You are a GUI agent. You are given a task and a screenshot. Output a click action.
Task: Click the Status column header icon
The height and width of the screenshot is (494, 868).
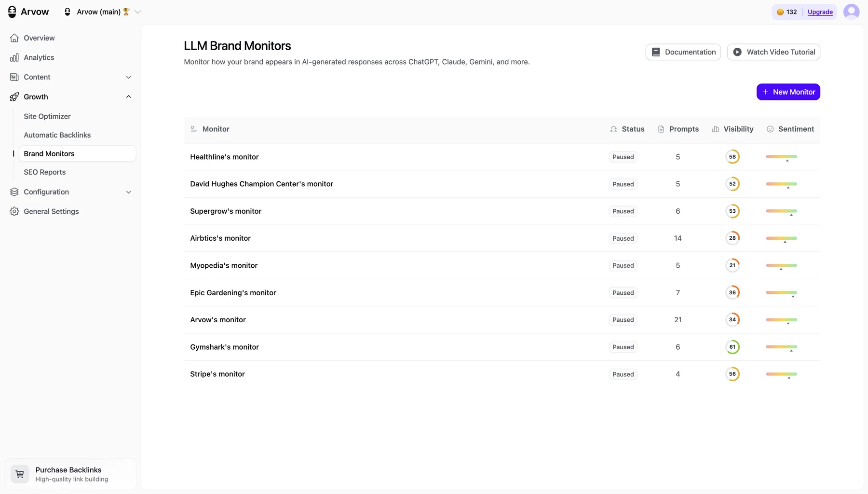(613, 129)
